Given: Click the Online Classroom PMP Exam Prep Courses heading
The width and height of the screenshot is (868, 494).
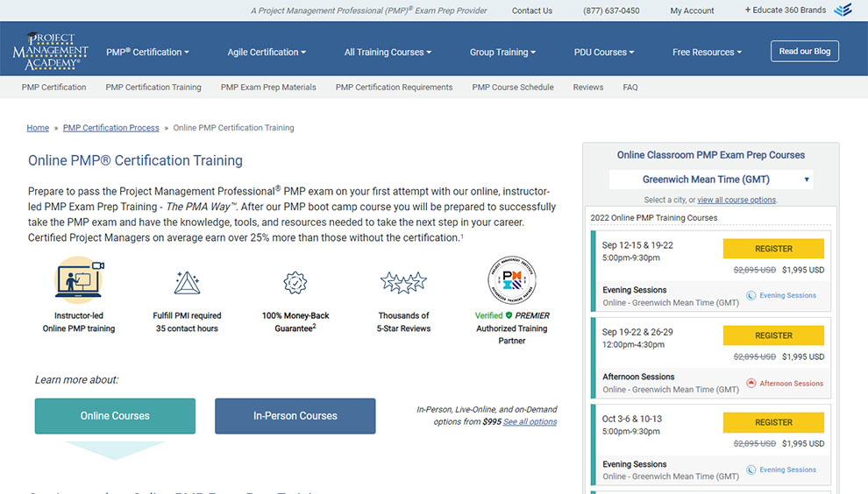Looking at the screenshot, I should click(x=711, y=155).
